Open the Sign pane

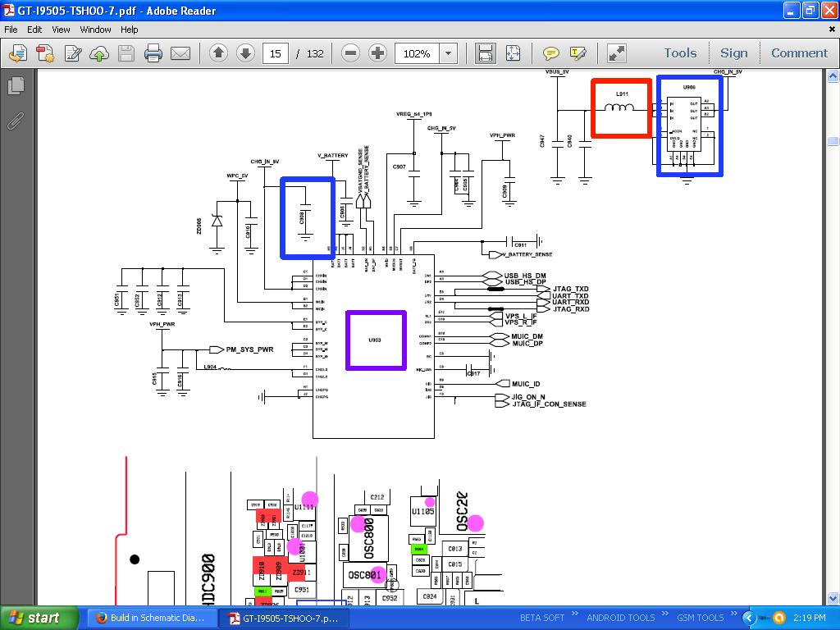(x=734, y=53)
